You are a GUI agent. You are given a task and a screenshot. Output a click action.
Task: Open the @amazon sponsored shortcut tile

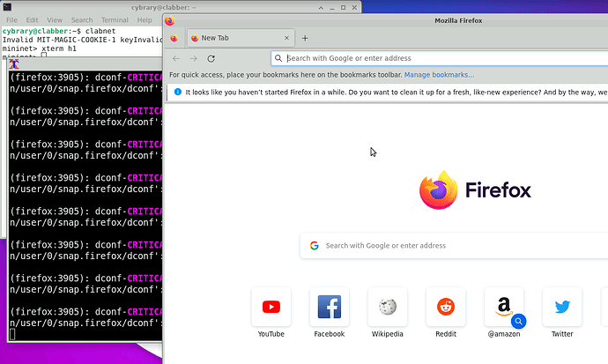pos(504,307)
